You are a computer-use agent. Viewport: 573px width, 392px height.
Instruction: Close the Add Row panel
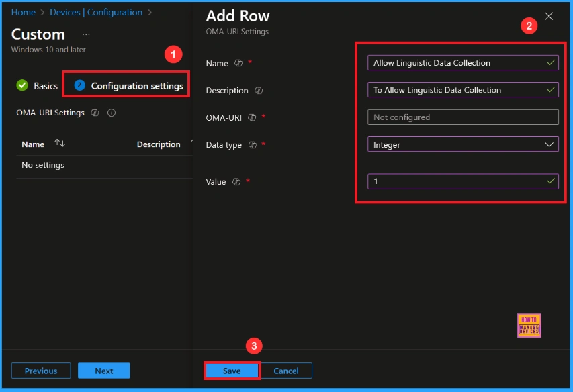(549, 17)
